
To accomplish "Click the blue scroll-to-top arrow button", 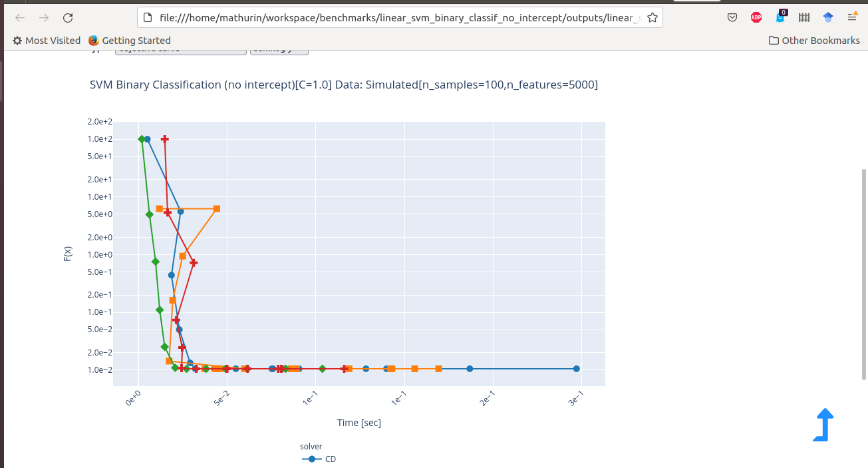I will coord(823,424).
